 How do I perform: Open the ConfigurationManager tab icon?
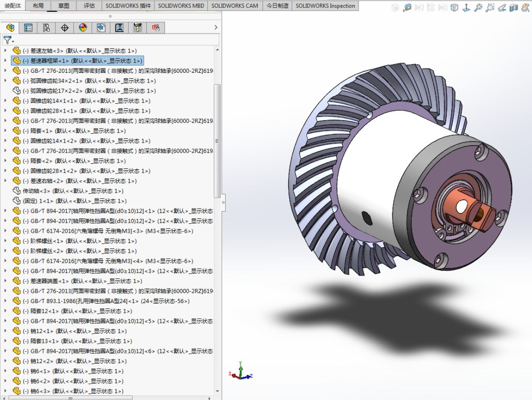tap(46, 28)
